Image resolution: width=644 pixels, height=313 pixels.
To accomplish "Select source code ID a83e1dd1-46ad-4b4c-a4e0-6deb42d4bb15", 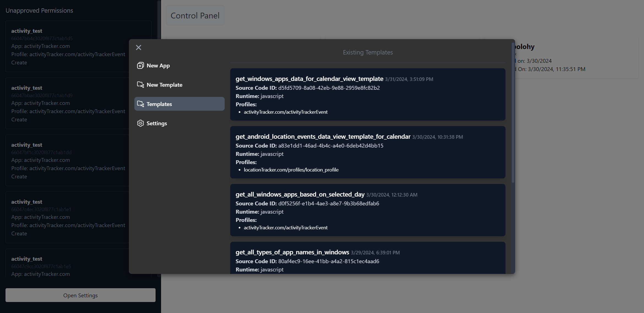I will [x=331, y=146].
